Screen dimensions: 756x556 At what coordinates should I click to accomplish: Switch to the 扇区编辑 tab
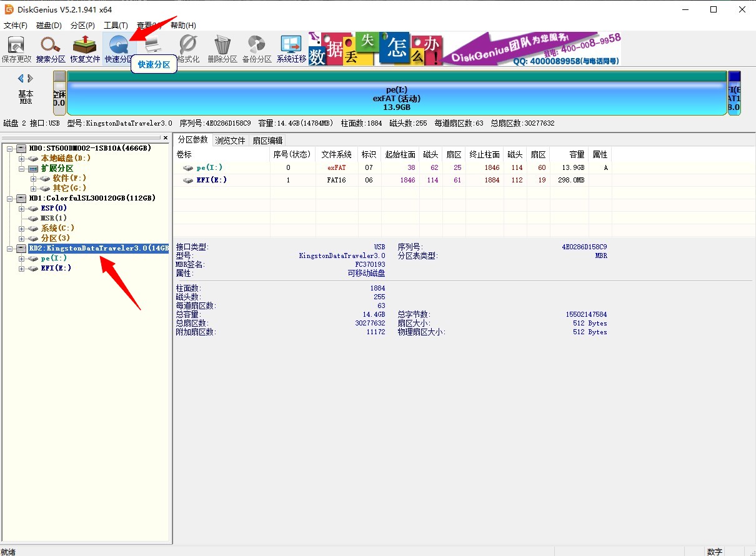(267, 141)
